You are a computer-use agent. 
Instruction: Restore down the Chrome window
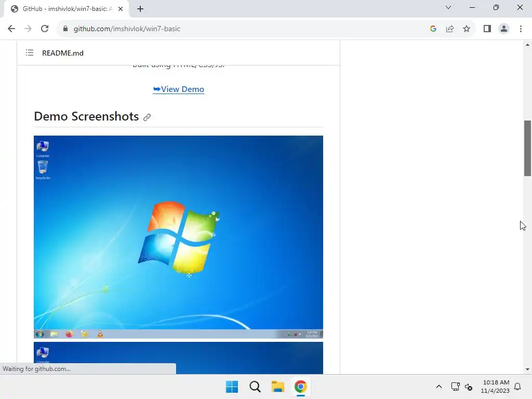pos(496,7)
